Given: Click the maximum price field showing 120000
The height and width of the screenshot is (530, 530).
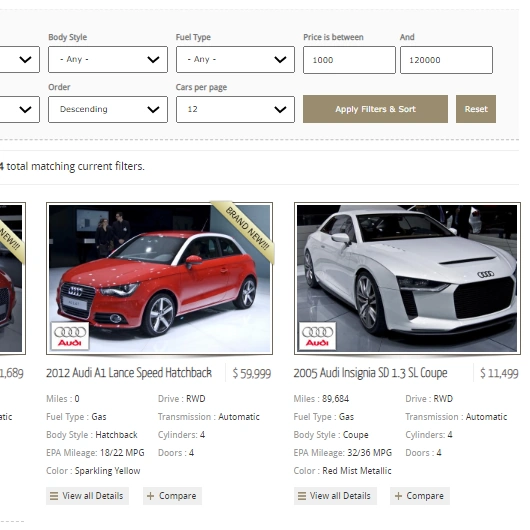Looking at the screenshot, I should point(447,60).
